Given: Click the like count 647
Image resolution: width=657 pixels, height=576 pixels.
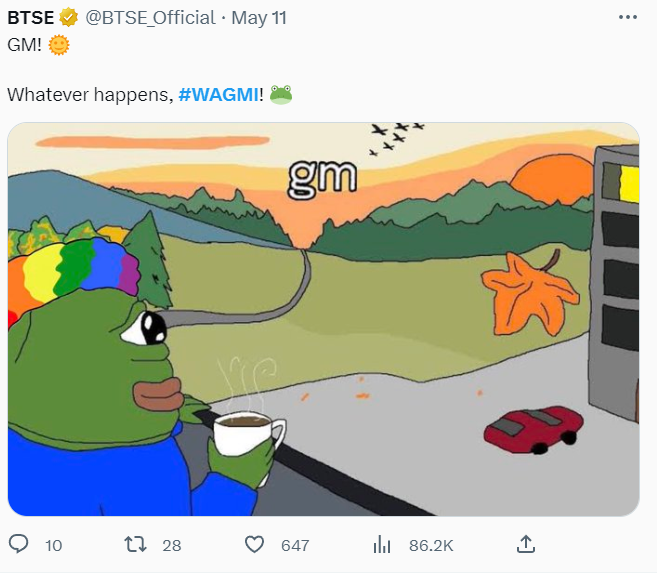Looking at the screenshot, I should (295, 545).
